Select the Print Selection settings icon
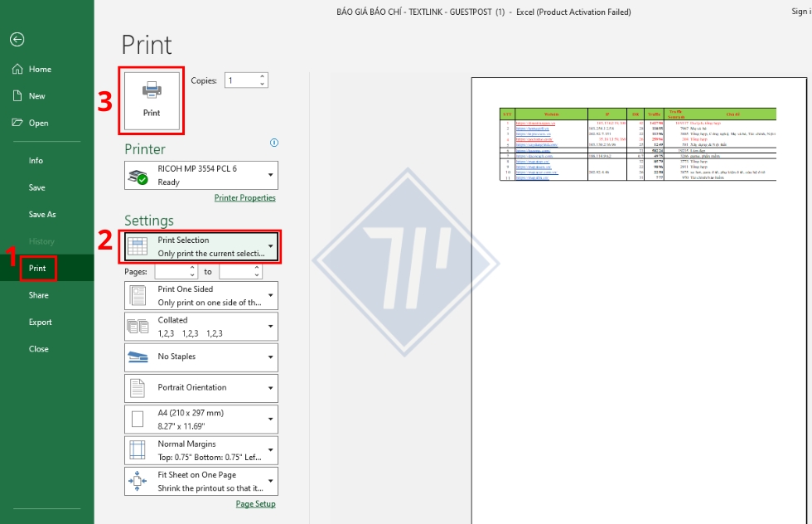812x524 pixels. click(137, 245)
